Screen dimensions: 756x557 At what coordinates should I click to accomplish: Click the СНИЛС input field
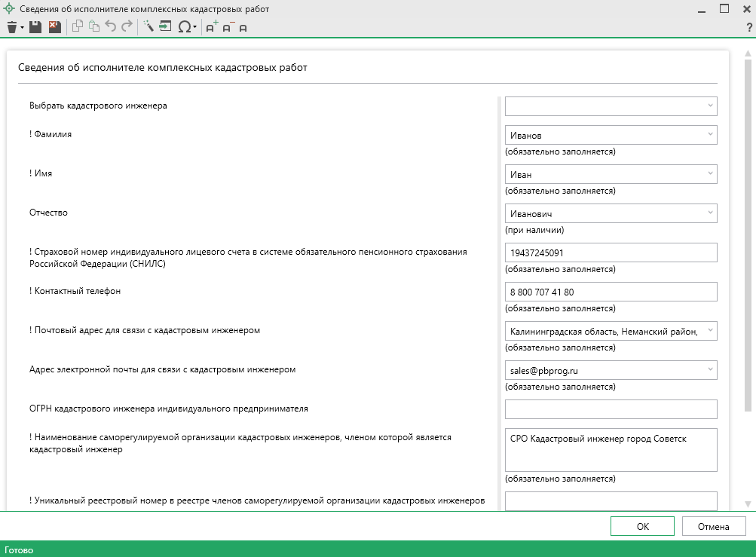tap(610, 252)
